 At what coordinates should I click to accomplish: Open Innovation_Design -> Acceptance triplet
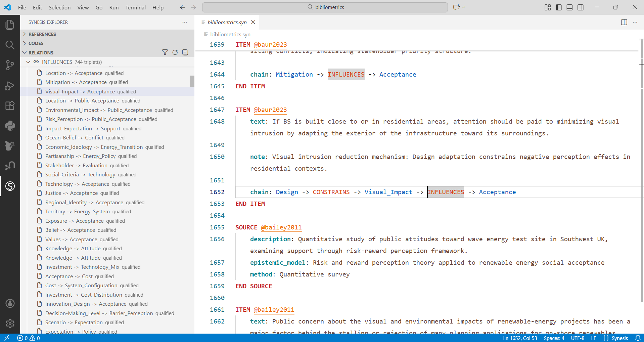tap(107, 304)
